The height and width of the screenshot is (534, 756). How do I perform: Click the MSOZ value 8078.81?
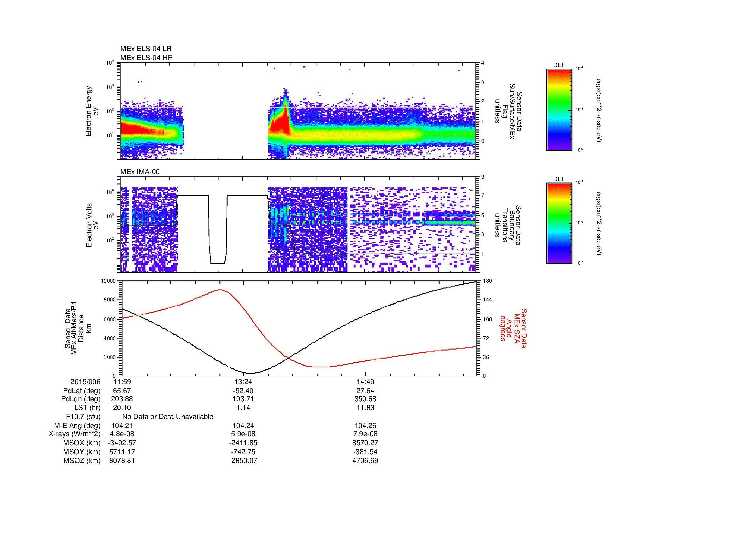pos(122,461)
